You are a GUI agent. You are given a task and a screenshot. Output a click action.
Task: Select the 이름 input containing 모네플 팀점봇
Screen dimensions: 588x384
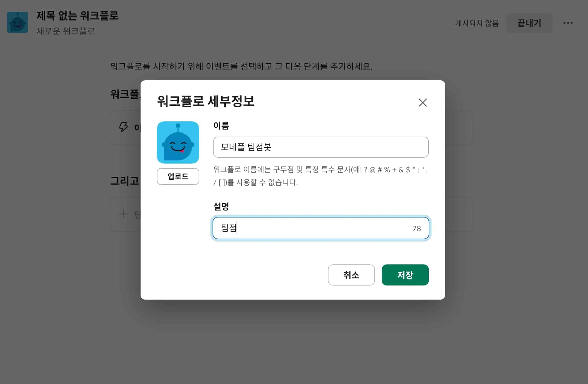coord(321,147)
